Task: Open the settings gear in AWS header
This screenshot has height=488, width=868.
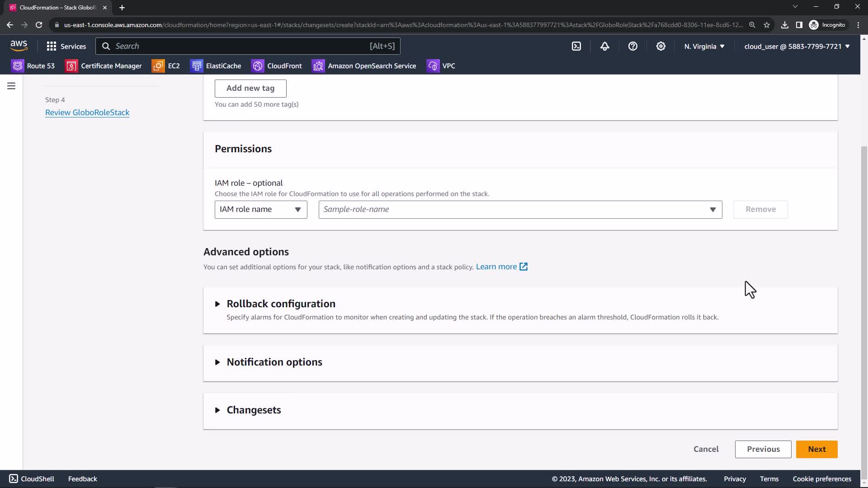Action: 660,46
